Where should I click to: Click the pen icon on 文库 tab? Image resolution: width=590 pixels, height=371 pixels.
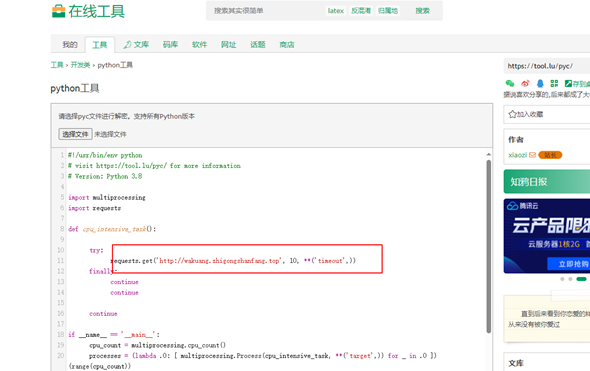pyautogui.click(x=127, y=44)
